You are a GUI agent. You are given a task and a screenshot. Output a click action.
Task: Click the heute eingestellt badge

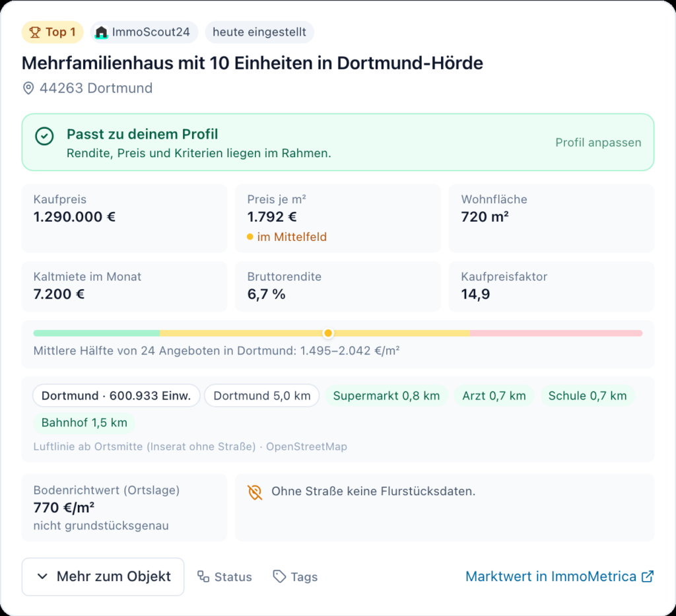coord(259,32)
